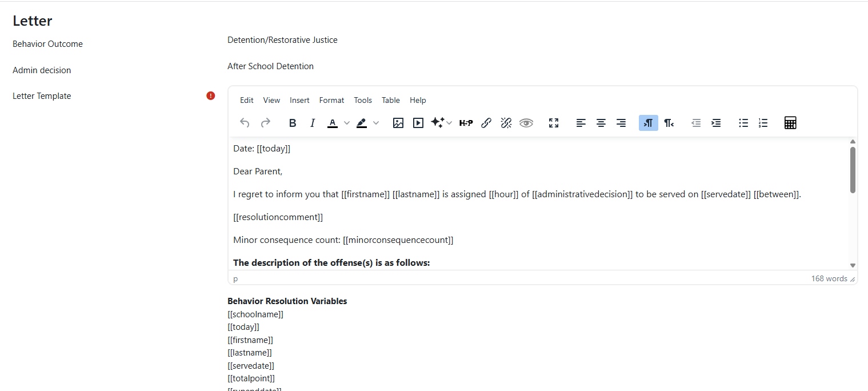This screenshot has width=868, height=391.
Task: Click the 'Minor consequence count' line
Action: tap(343, 240)
